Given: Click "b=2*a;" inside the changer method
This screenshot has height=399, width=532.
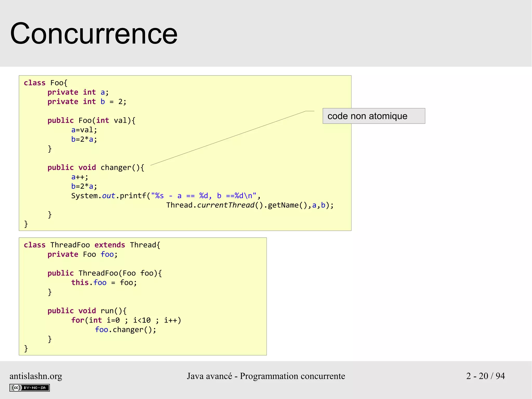Looking at the screenshot, I should (x=84, y=186).
